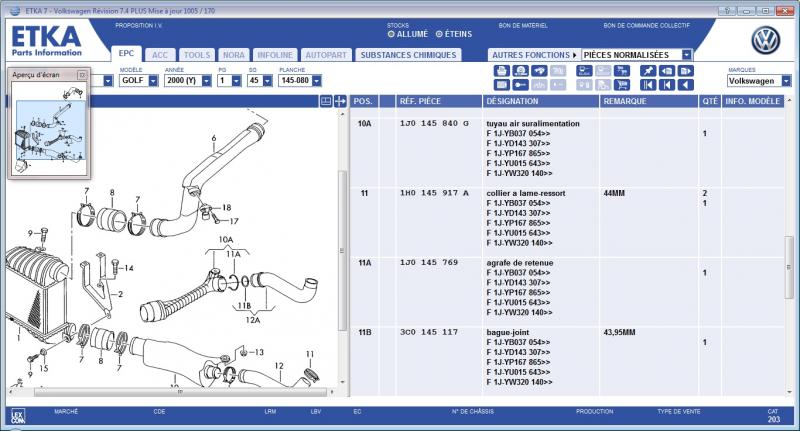Click the greyed icon below catalog list icon
This screenshot has width=800, height=431.
[x=584, y=85]
